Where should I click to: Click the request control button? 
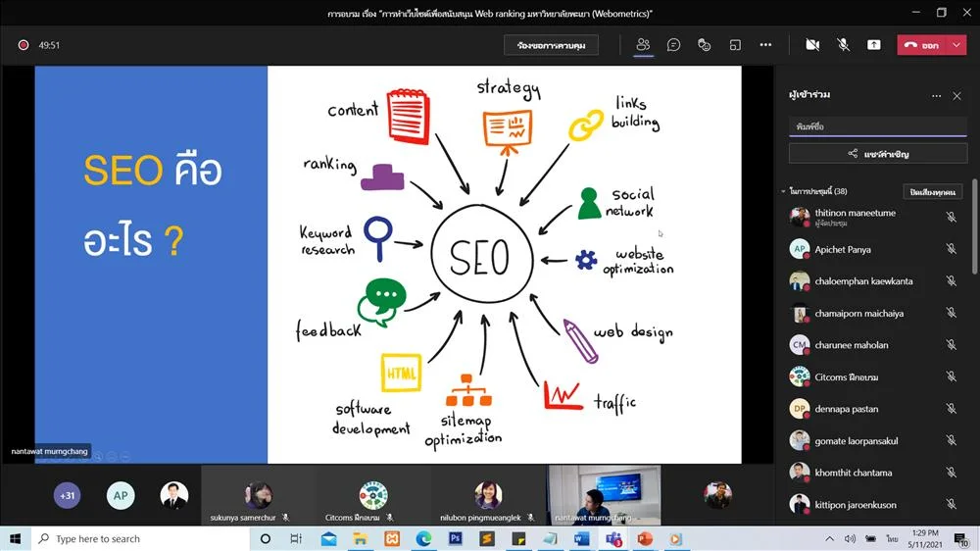[x=551, y=45]
